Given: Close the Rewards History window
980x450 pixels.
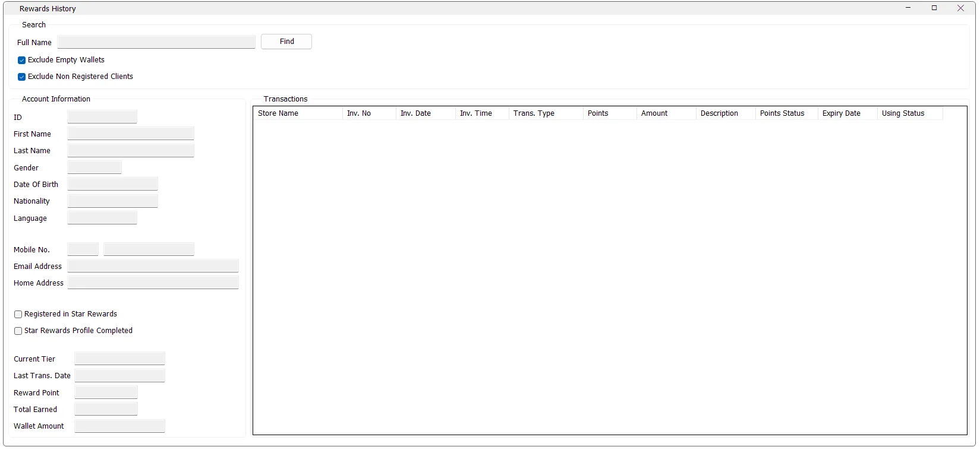Looking at the screenshot, I should tap(960, 8).
